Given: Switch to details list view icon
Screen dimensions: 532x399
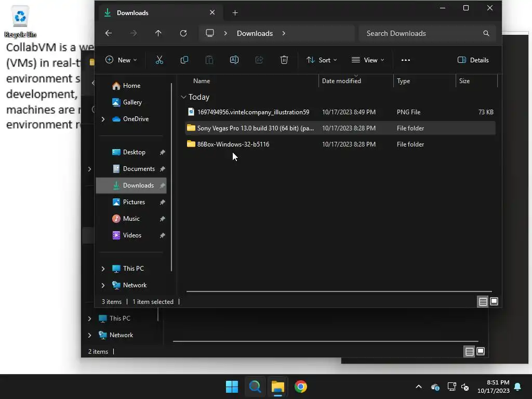Looking at the screenshot, I should point(483,301).
